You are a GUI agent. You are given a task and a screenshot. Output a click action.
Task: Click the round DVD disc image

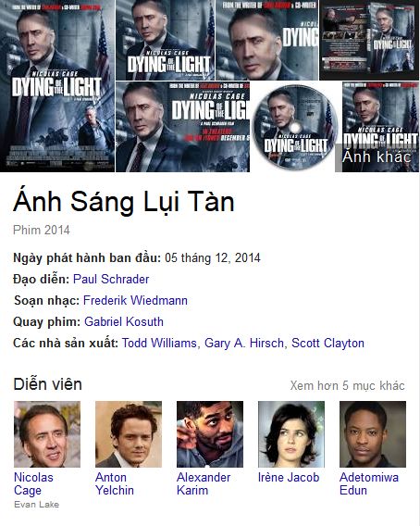(294, 127)
